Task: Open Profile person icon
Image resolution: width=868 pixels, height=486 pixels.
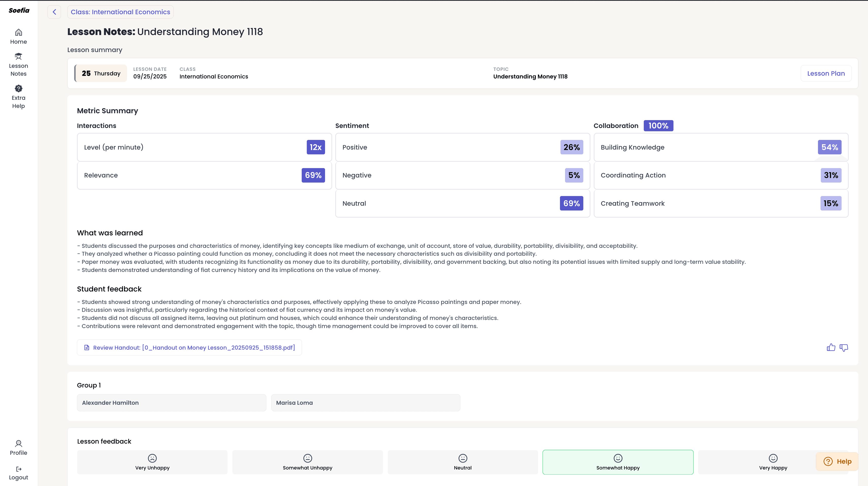Action: click(x=19, y=444)
